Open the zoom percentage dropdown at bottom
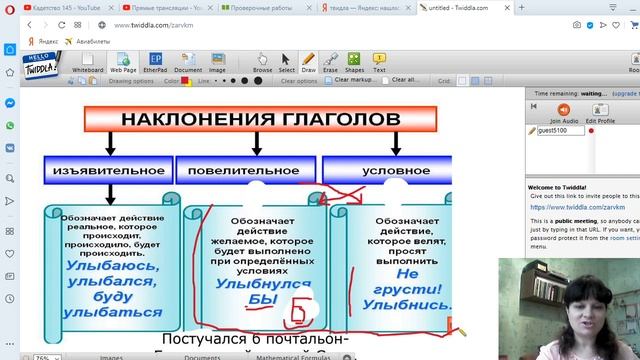Viewport: 640px width, 360px height. [47, 357]
